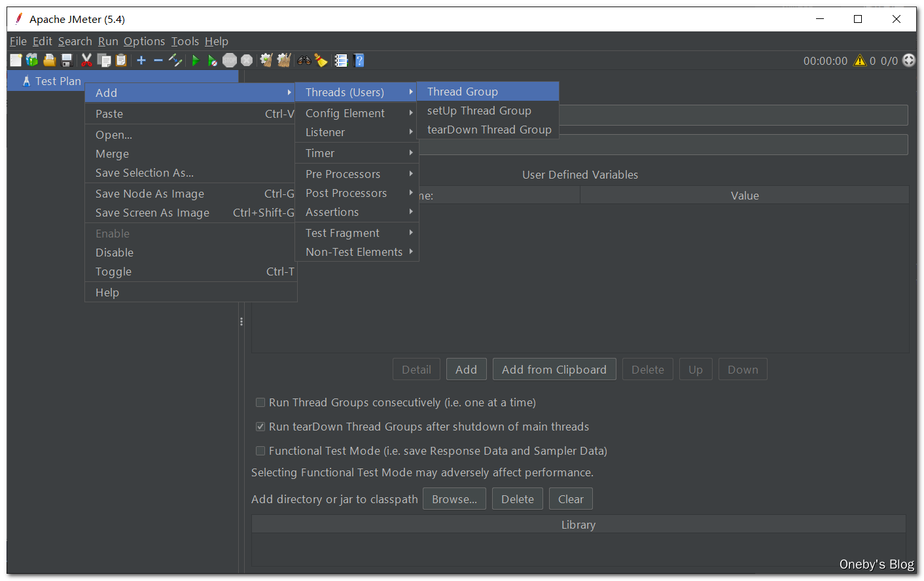Open the File menu
The width and height of the screenshot is (924, 581).
[18, 41]
